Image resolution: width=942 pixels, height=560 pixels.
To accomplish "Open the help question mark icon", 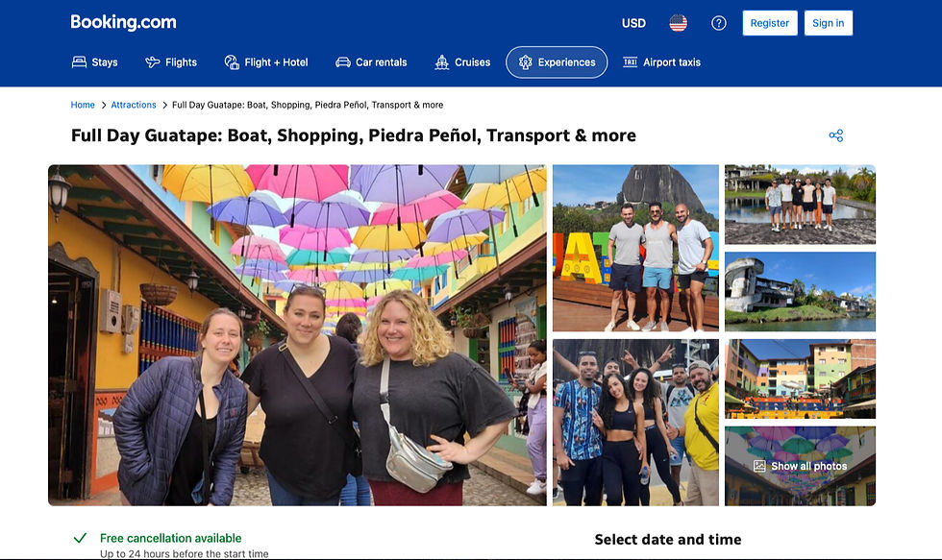I will click(x=719, y=23).
